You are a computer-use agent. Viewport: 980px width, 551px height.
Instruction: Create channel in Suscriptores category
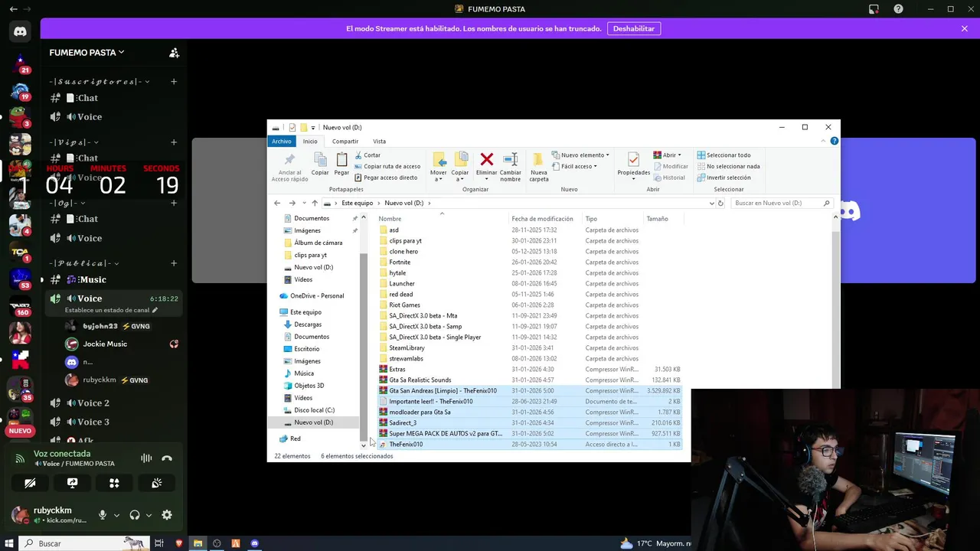174,82
